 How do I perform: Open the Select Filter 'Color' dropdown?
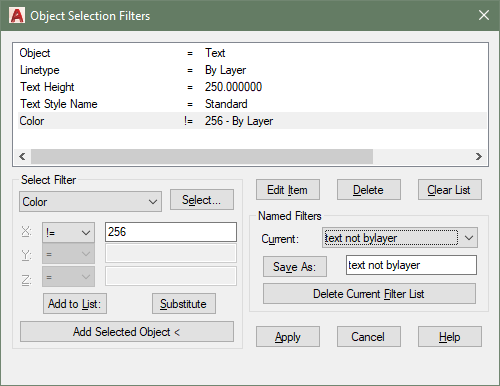pyautogui.click(x=90, y=202)
